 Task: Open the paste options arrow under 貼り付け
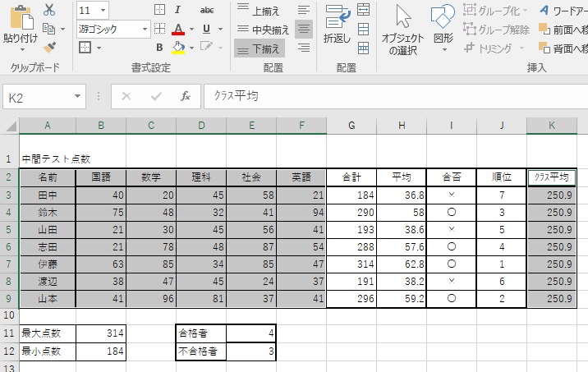[x=22, y=49]
